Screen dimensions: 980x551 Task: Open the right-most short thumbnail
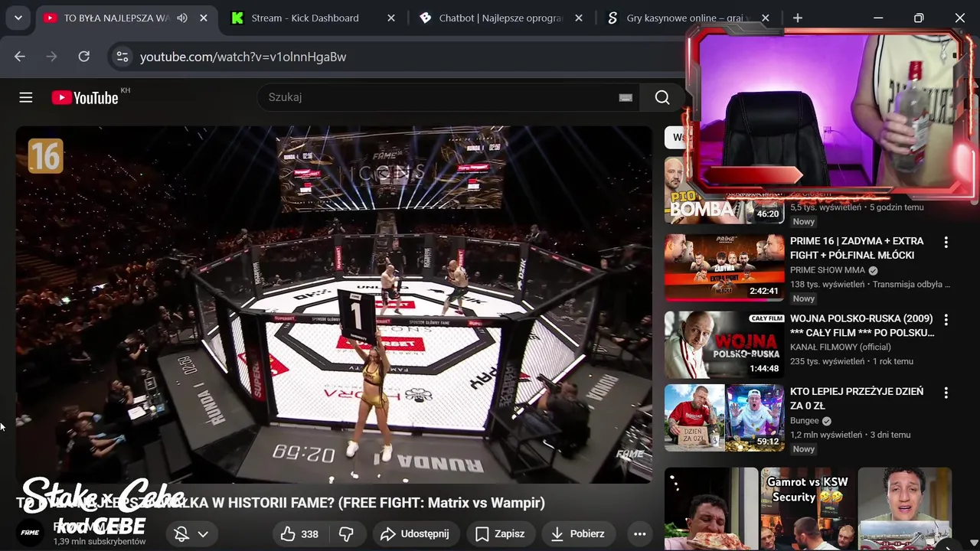[x=905, y=509]
